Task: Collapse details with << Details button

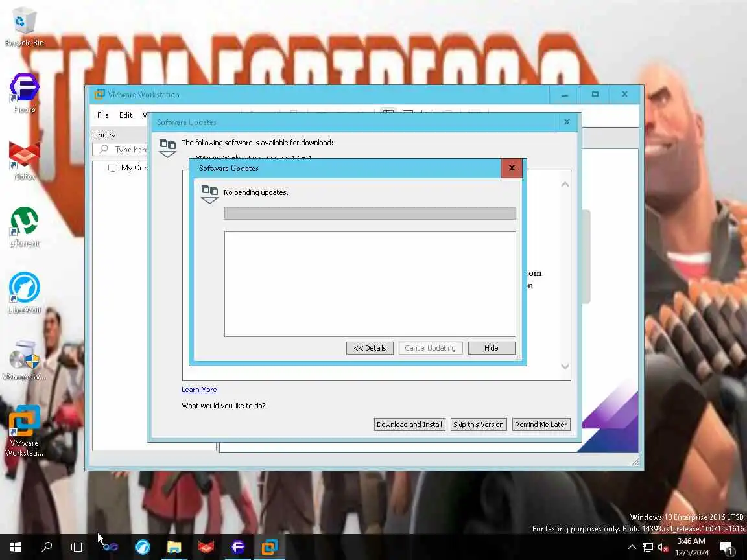Action: click(x=370, y=348)
